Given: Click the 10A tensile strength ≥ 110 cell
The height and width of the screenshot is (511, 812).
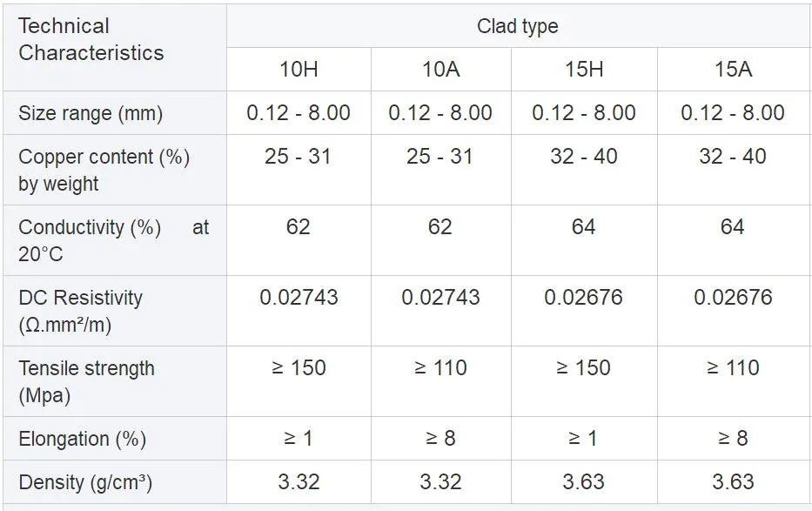Looking at the screenshot, I should (440, 368).
